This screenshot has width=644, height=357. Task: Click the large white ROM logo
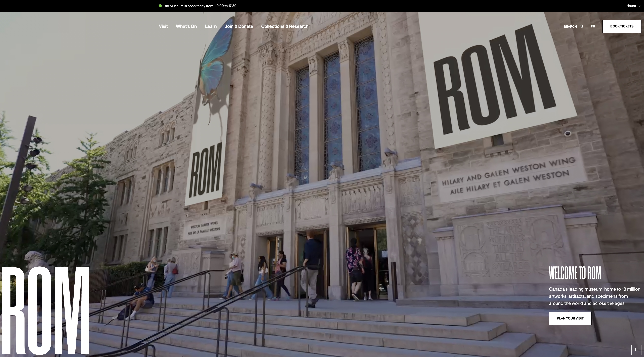pyautogui.click(x=45, y=311)
